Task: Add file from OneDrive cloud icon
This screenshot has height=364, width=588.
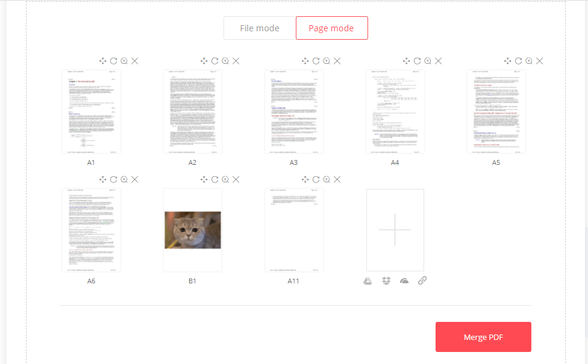Action: tap(404, 281)
